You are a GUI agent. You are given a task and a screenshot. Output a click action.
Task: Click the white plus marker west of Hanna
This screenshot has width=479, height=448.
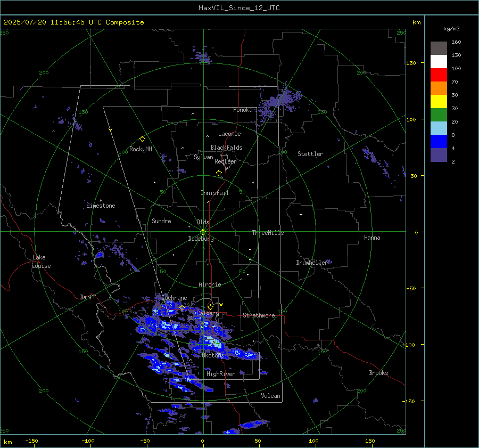pos(301,214)
